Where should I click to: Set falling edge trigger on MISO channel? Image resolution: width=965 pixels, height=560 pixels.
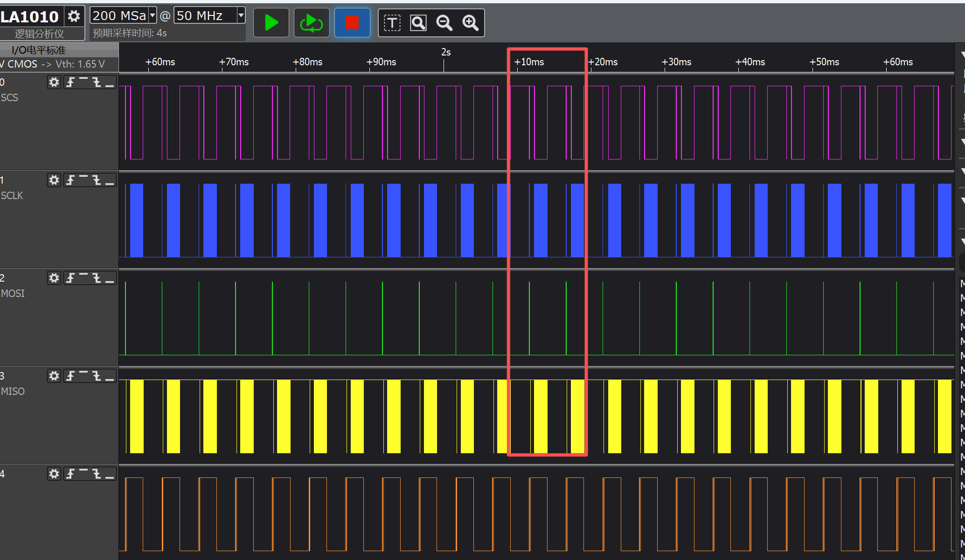[x=97, y=376]
